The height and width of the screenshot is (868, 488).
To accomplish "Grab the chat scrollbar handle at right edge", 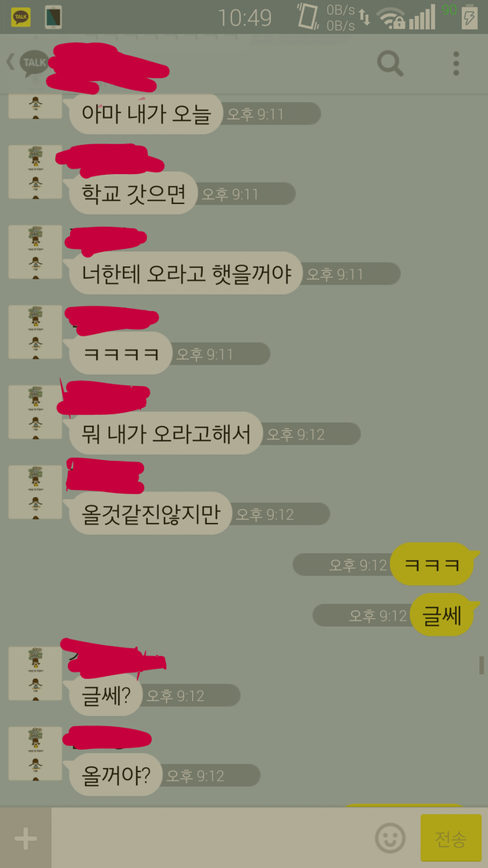I will click(482, 665).
